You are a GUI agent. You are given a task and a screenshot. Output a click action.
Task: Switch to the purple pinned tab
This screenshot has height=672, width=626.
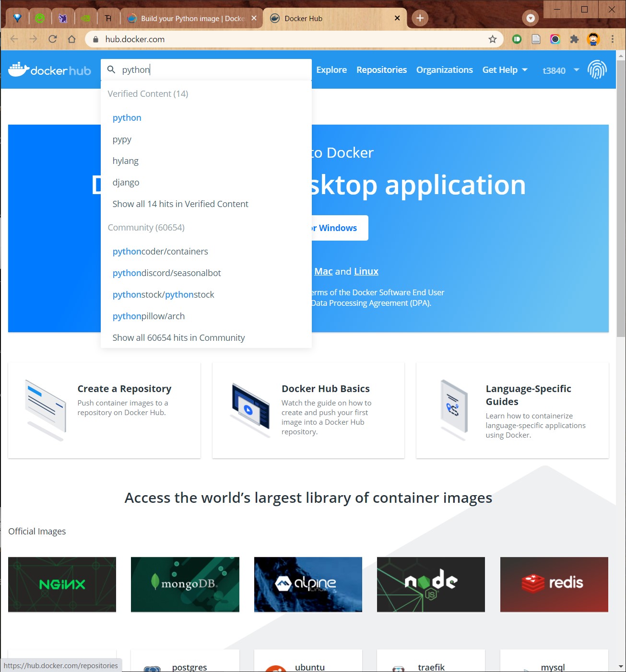pyautogui.click(x=63, y=18)
